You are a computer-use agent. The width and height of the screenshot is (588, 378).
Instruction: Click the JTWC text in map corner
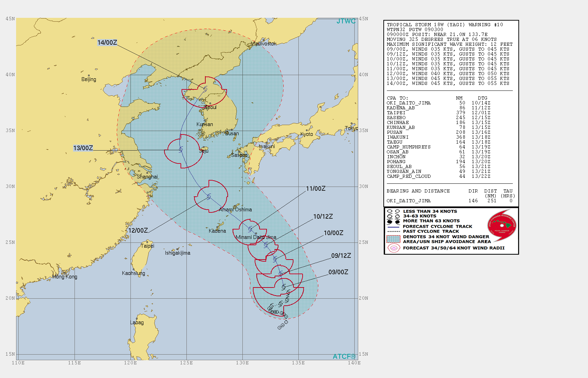pyautogui.click(x=346, y=21)
